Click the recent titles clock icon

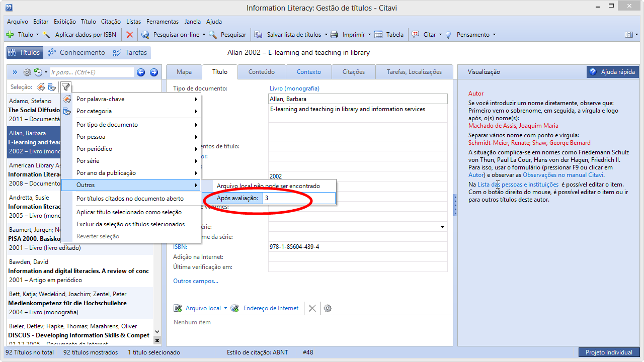click(x=38, y=72)
